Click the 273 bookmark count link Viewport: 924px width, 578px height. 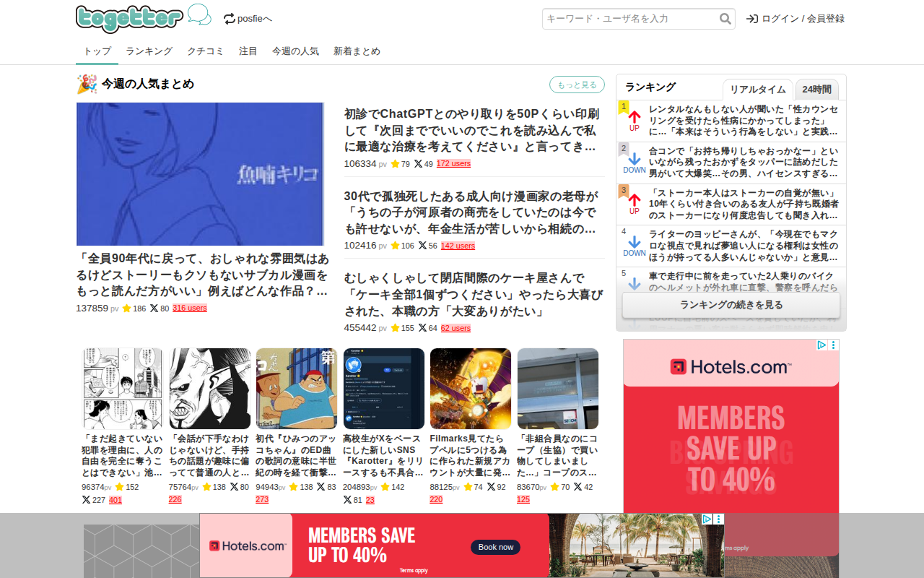(x=262, y=499)
